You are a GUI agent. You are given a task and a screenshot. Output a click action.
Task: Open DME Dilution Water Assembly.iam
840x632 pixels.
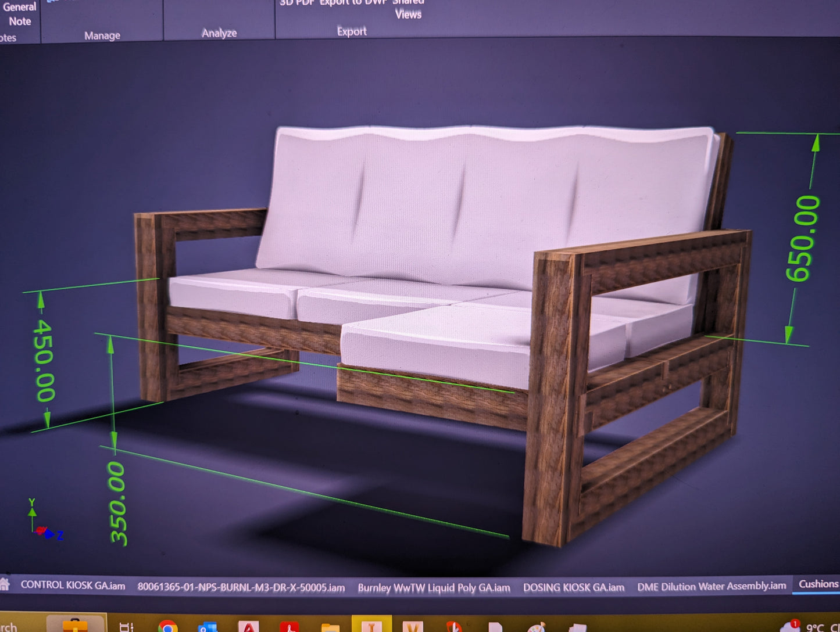[710, 587]
